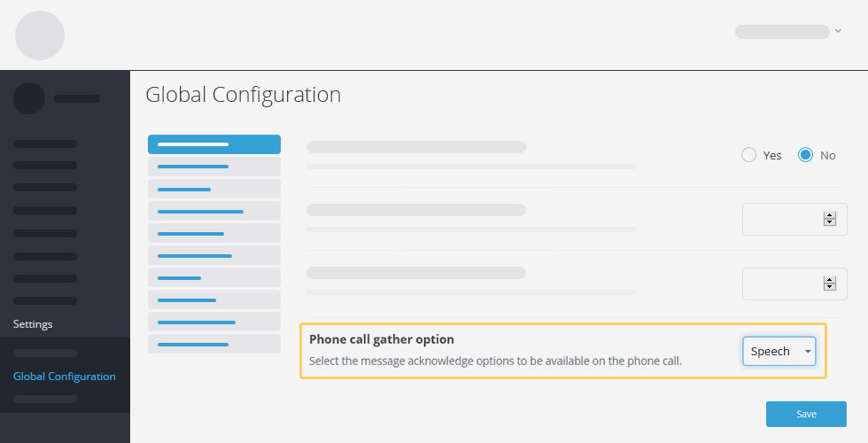The image size is (868, 443).
Task: Open the Speech dropdown for phone call gather
Action: click(x=779, y=351)
